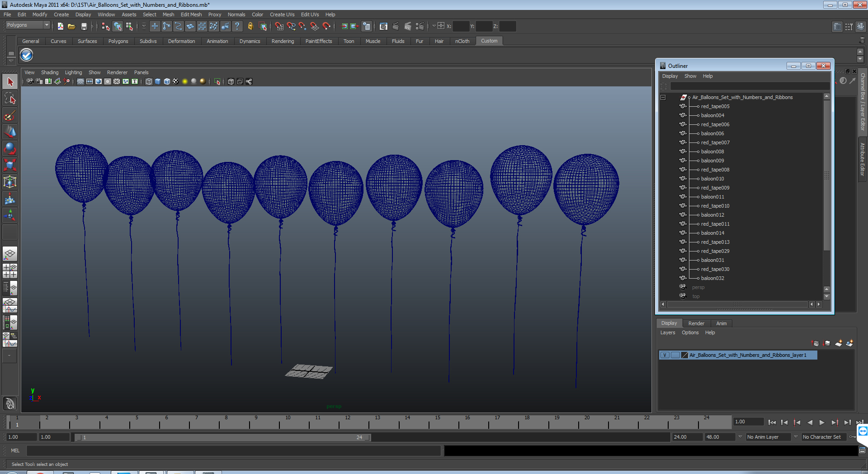Click the range slider bar handle at 24
This screenshot has width=868, height=474.
pos(368,437)
